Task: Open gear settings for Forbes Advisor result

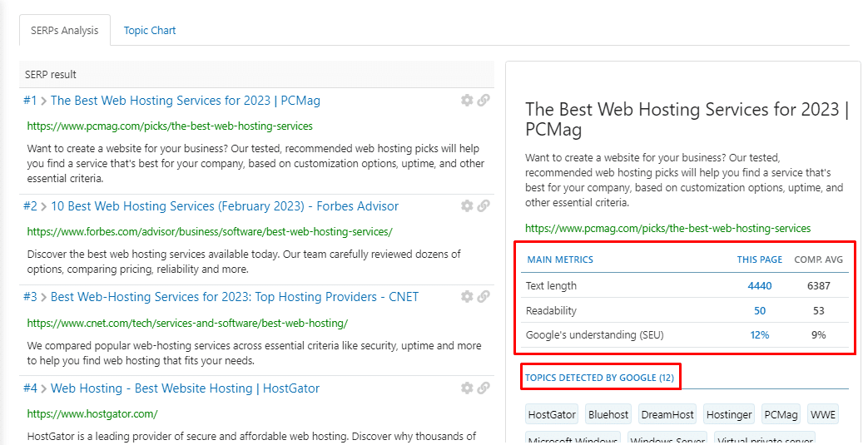Action: point(467,206)
